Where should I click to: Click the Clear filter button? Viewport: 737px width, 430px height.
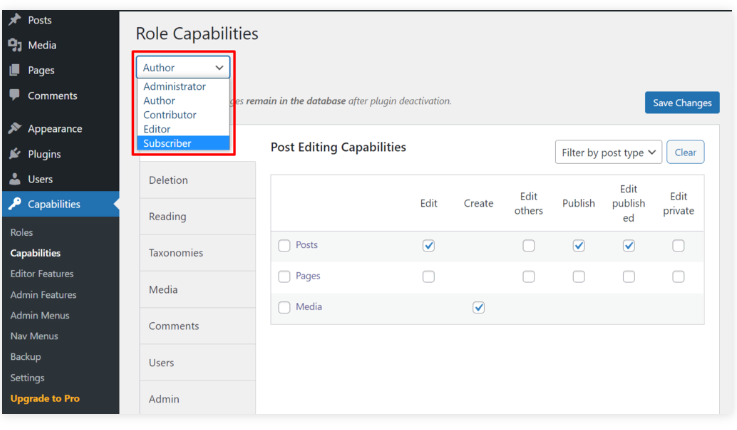click(685, 152)
